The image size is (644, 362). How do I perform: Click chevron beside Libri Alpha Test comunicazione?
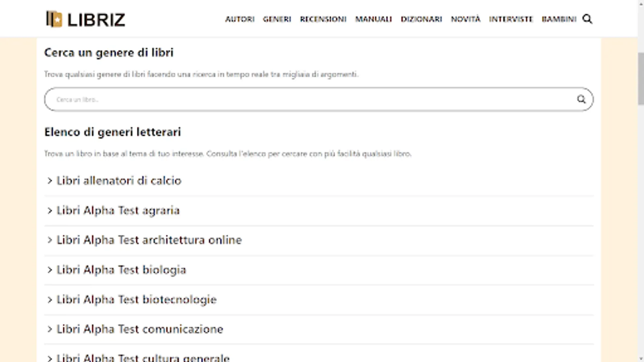click(50, 329)
